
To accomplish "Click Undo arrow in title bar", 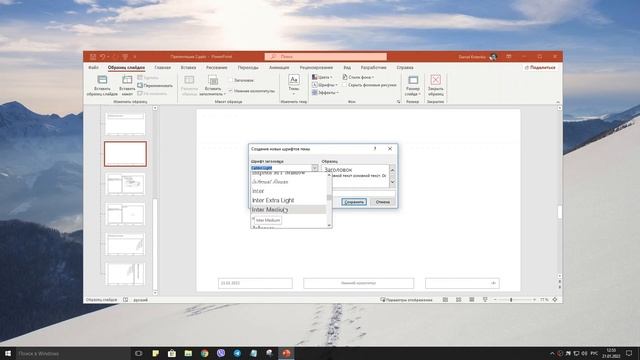I will [102, 57].
